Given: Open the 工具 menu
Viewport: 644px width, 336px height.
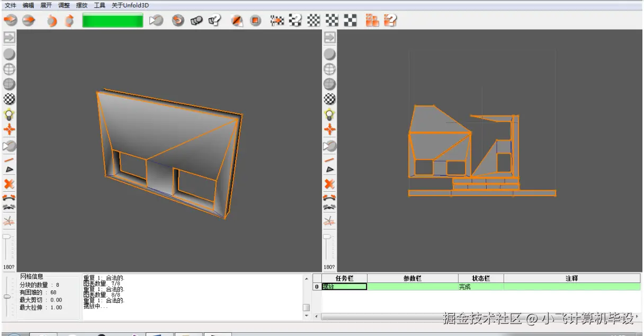Looking at the screenshot, I should tap(100, 5).
